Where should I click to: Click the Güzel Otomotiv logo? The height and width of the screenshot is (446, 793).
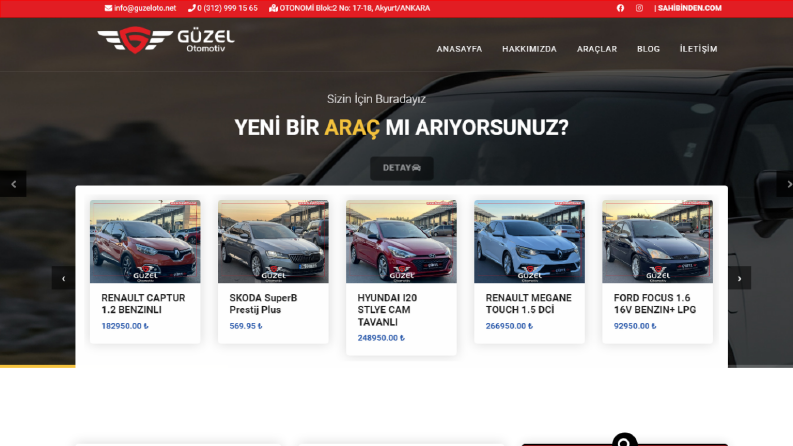click(166, 40)
